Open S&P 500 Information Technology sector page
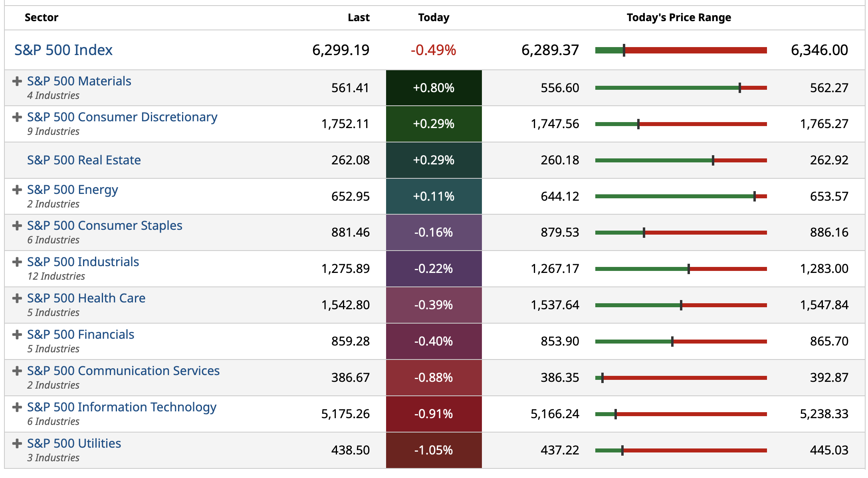This screenshot has width=868, height=478. pos(122,407)
